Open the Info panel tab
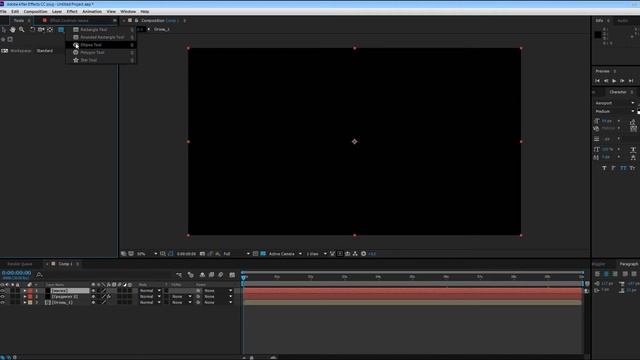This screenshot has height=360, width=640. pos(599,20)
